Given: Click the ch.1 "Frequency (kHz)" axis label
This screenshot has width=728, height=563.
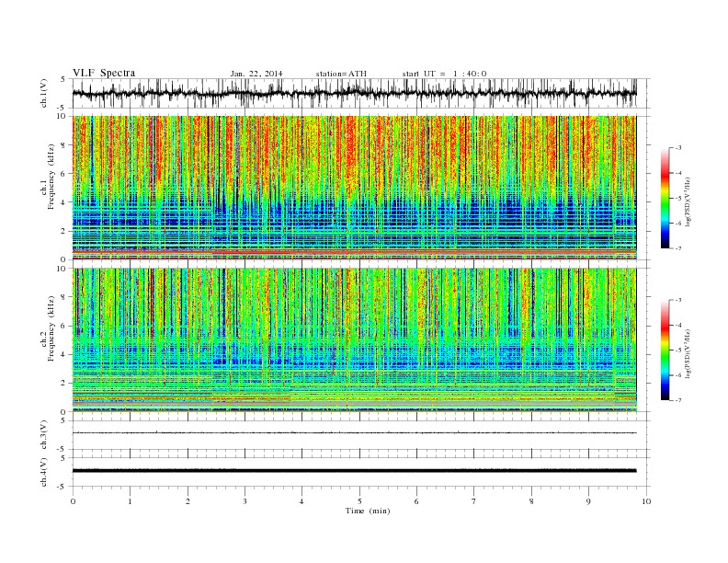Looking at the screenshot, I should 51,177.
